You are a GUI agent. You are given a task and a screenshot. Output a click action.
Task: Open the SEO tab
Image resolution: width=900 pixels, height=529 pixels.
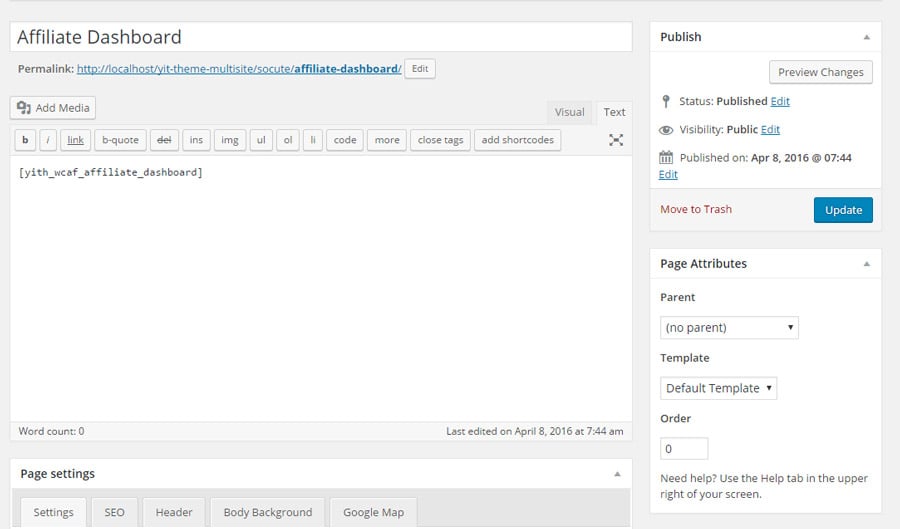click(x=114, y=512)
